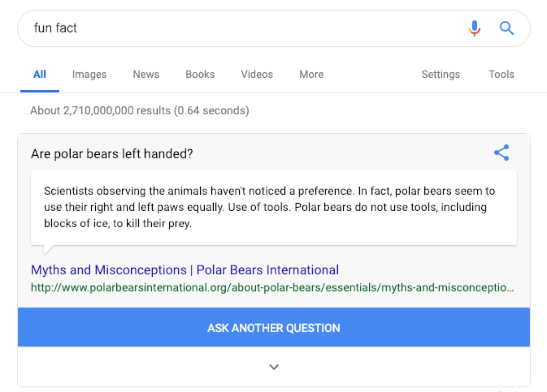
Task: Select the All results tab
Action: pos(40,74)
